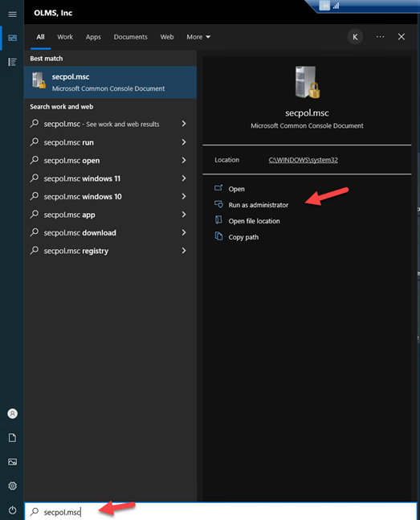Click the Power icon
The width and height of the screenshot is (420, 520).
(12, 510)
